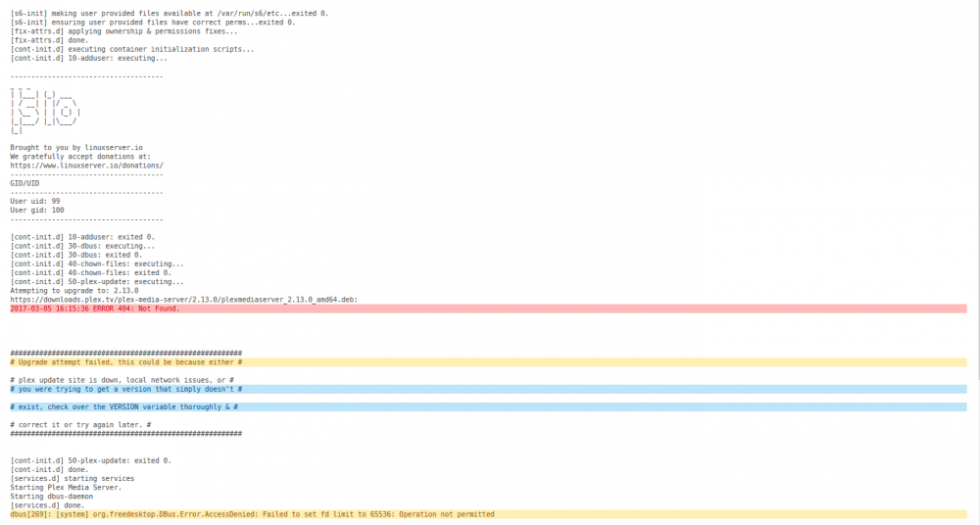This screenshot has height=525, width=980.
Task: Select the 'ensuring user provided files have correct perms' line
Action: coord(153,23)
